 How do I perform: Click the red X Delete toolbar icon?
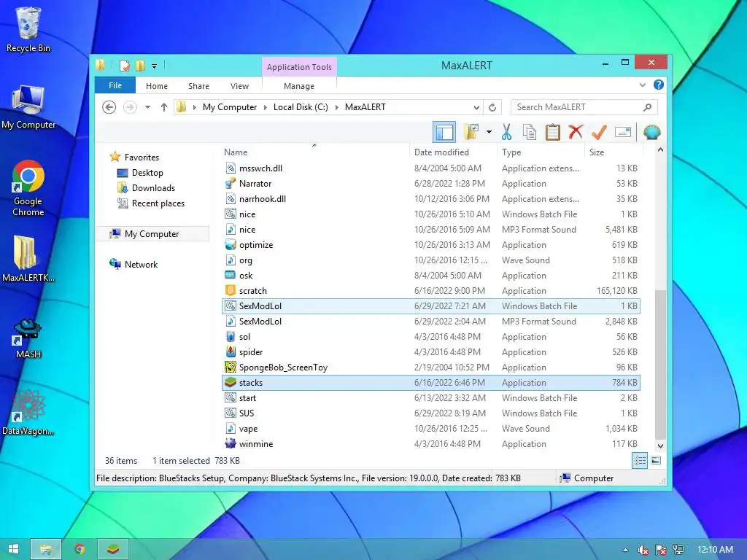click(576, 132)
